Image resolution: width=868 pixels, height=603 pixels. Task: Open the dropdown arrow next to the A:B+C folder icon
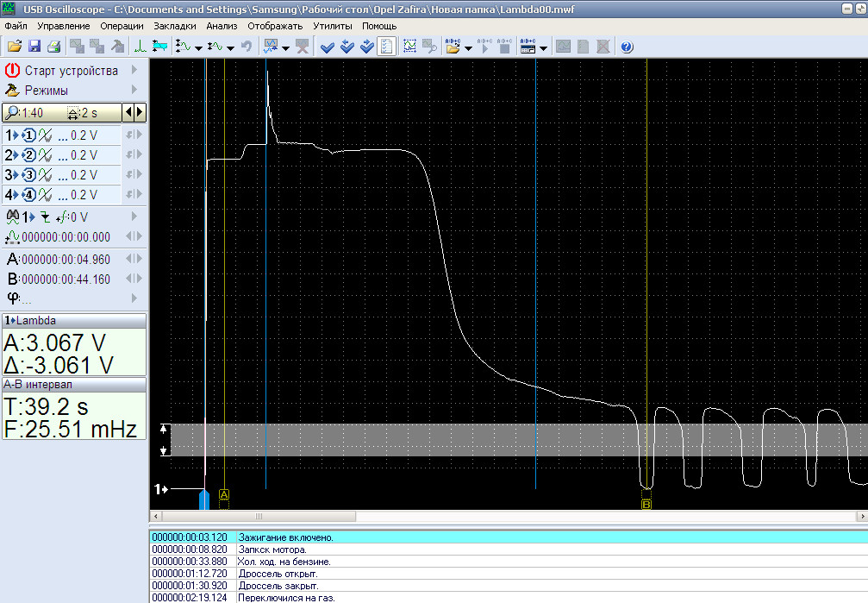pyautogui.click(x=469, y=48)
